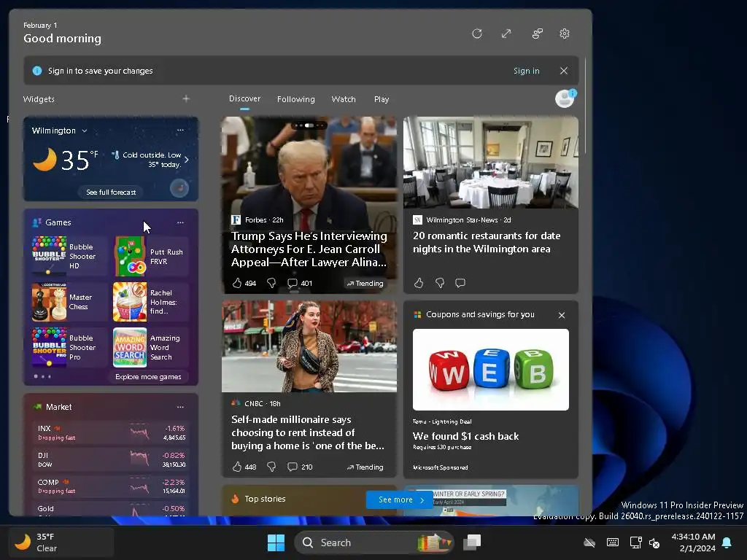The image size is (747, 560).
Task: Open Games widget more options
Action: click(x=180, y=222)
